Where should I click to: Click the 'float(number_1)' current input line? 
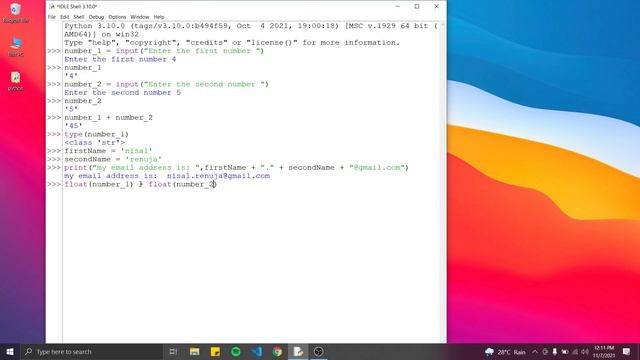(140, 184)
